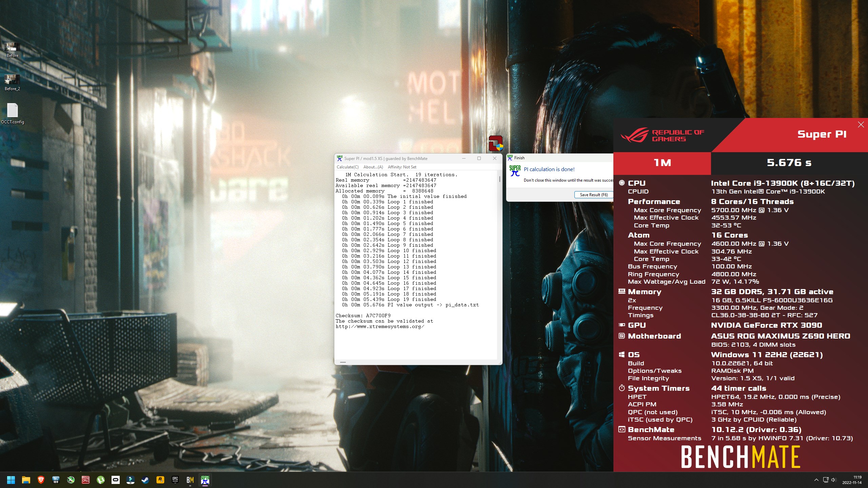This screenshot has width=868, height=488.
Task: Click the OS Windows logo icon
Action: click(x=622, y=354)
